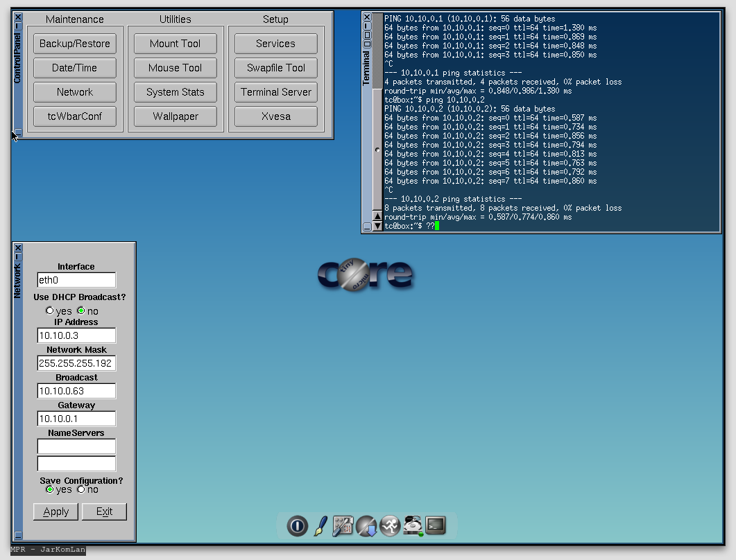Screen dimensions: 736x560
Task: Open the Editor pen icon in dock
Action: 320,526
